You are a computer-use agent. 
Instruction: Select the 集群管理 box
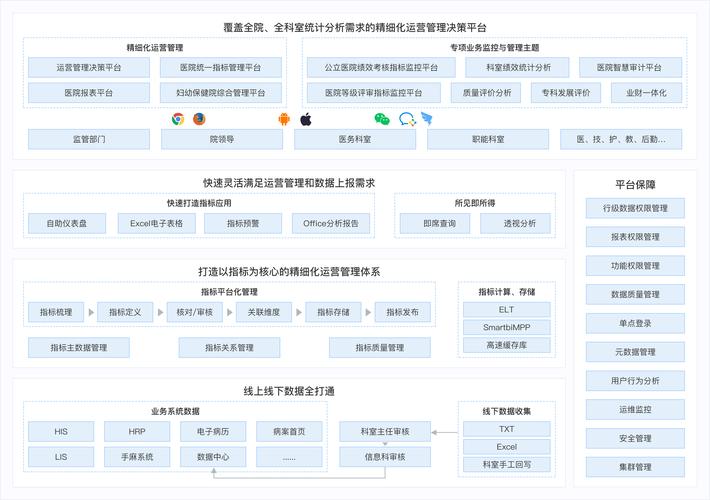tap(635, 467)
